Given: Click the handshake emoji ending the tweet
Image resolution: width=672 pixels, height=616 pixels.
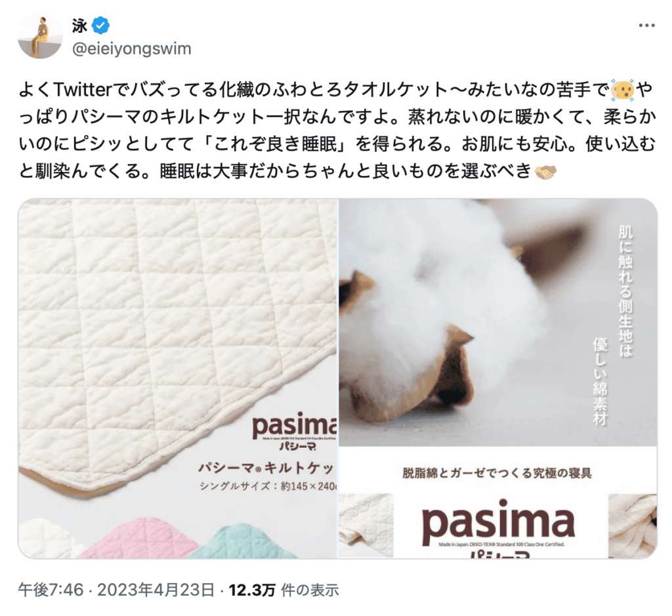Looking at the screenshot, I should click(x=545, y=171).
